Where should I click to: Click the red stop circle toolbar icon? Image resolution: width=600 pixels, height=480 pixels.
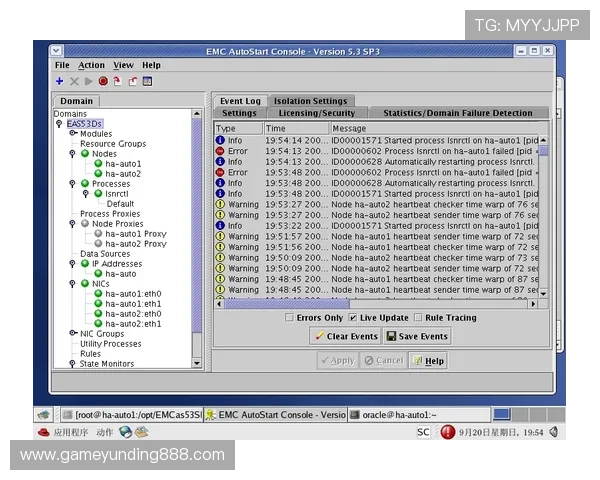(x=103, y=81)
